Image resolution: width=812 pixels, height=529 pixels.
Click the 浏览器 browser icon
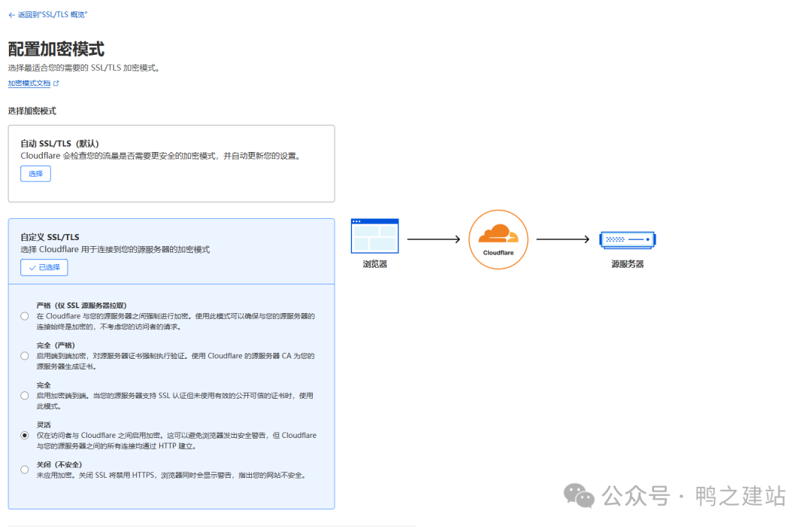tap(374, 235)
